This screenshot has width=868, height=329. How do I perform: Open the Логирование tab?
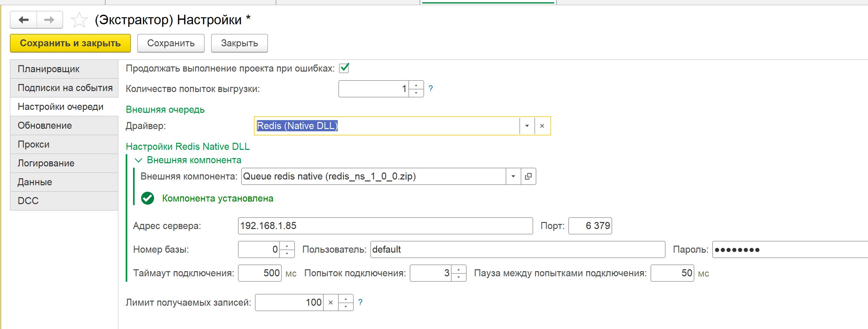coord(64,163)
